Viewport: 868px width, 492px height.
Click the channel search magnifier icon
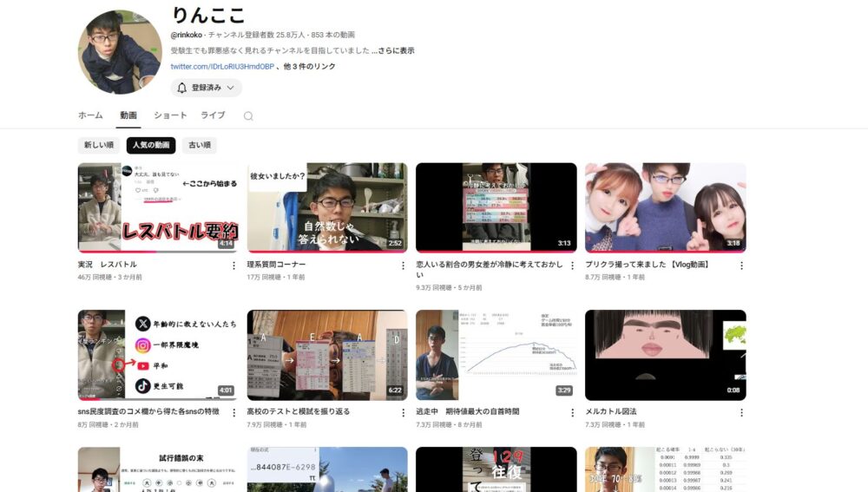click(248, 115)
